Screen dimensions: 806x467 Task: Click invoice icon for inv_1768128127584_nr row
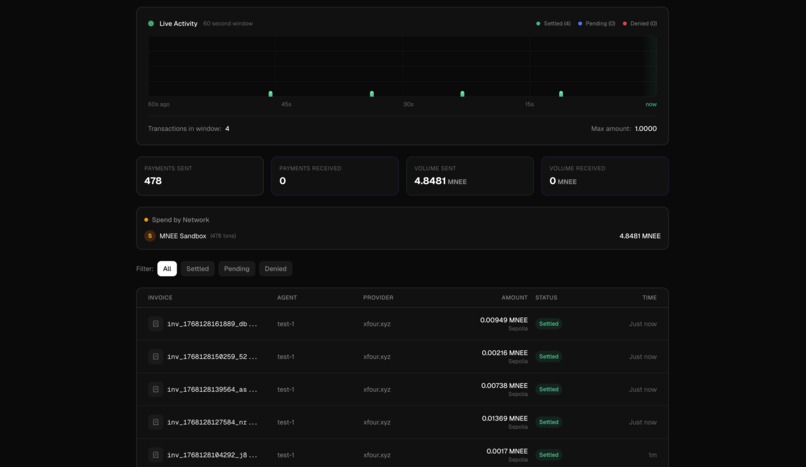(155, 422)
